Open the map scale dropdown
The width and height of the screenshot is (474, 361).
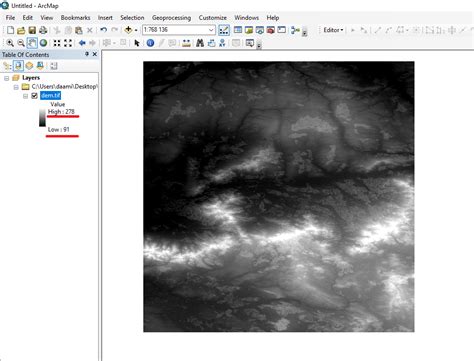[211, 30]
